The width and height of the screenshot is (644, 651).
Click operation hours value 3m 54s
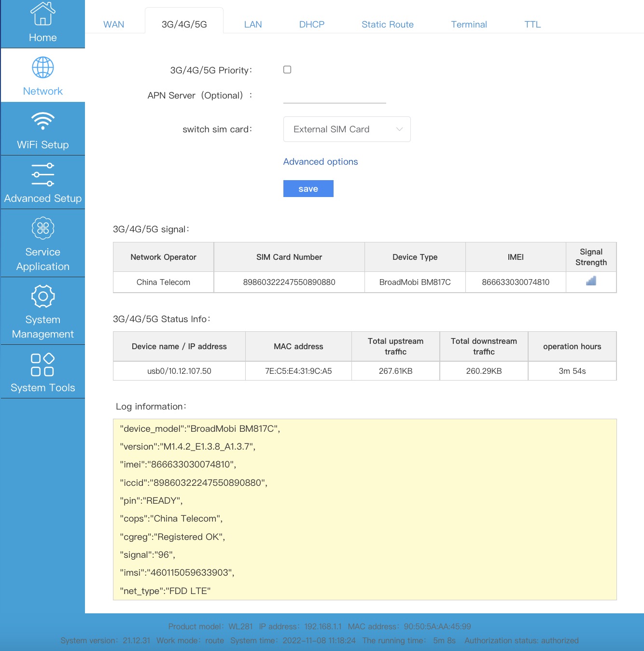click(572, 371)
